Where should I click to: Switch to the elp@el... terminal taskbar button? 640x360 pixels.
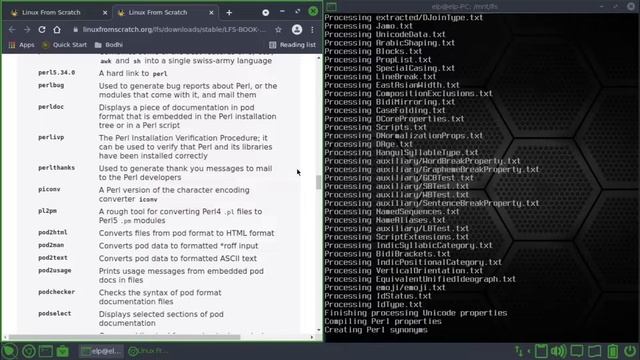pos(101,351)
